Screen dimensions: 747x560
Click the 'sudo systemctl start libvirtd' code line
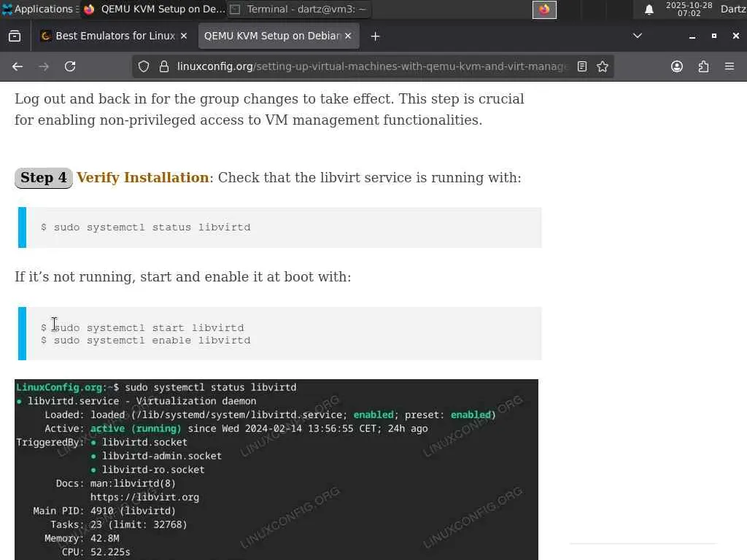pyautogui.click(x=149, y=328)
